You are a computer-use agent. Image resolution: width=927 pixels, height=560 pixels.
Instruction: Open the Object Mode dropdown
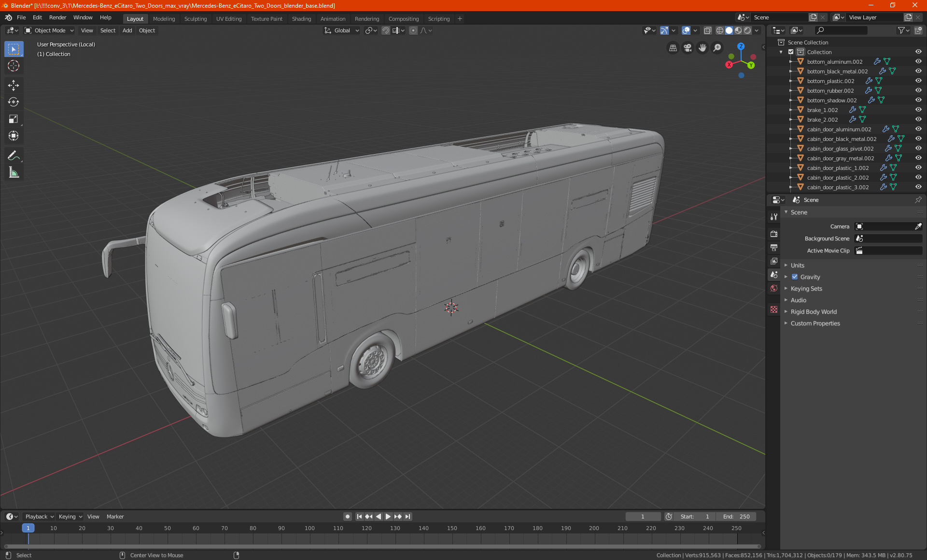tap(49, 30)
